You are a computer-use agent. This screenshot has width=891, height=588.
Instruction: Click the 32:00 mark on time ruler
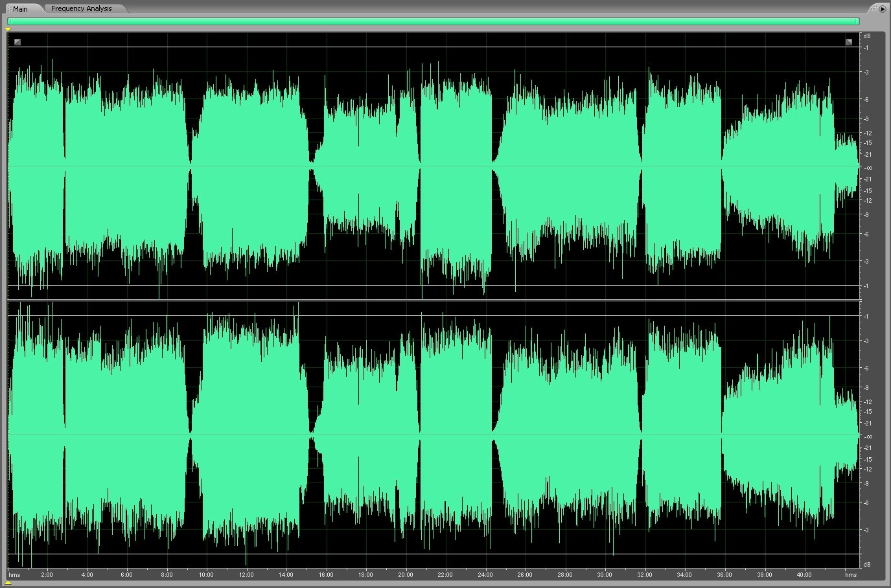click(644, 574)
